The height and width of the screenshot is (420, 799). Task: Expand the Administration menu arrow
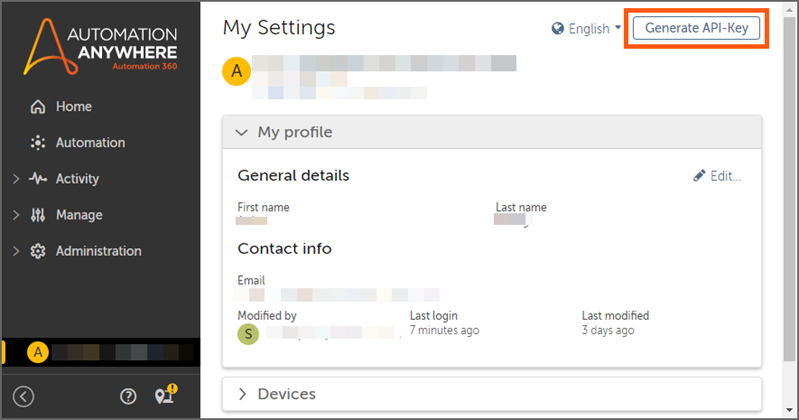point(16,251)
